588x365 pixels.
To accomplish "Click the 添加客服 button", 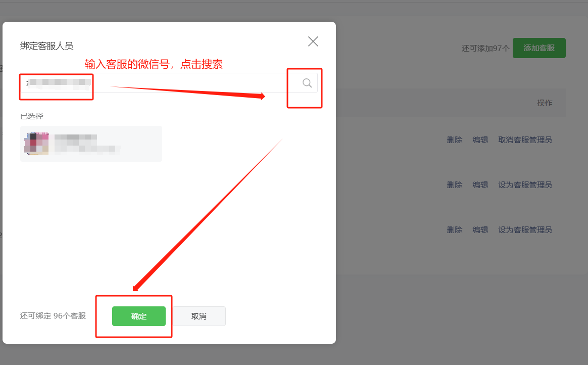I will 539,48.
